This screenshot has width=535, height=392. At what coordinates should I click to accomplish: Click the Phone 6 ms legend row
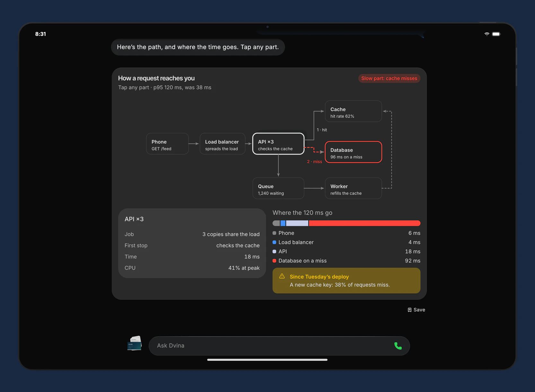(x=346, y=233)
